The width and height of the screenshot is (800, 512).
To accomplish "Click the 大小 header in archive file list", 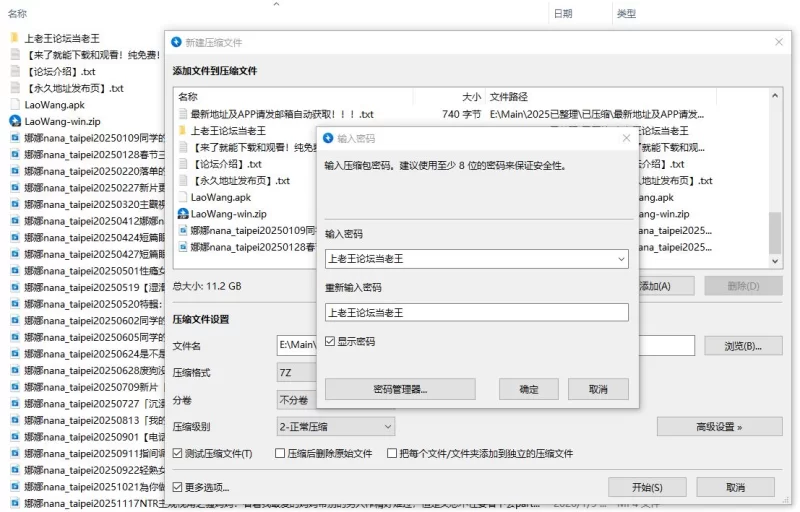I will pyautogui.click(x=471, y=97).
